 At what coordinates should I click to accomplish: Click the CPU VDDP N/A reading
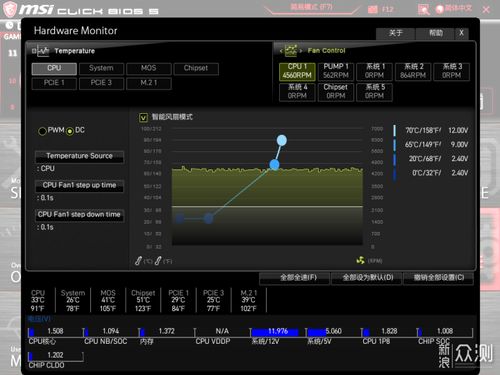click(222, 331)
